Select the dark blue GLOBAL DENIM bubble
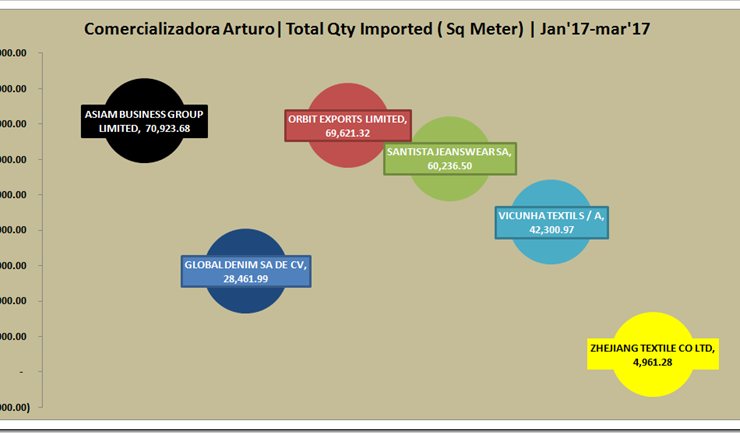Image resolution: width=740 pixels, height=433 pixels. [x=246, y=300]
